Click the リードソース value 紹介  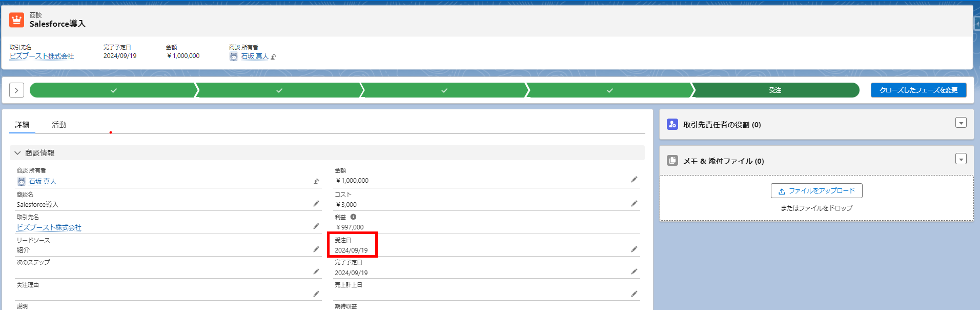[23, 250]
